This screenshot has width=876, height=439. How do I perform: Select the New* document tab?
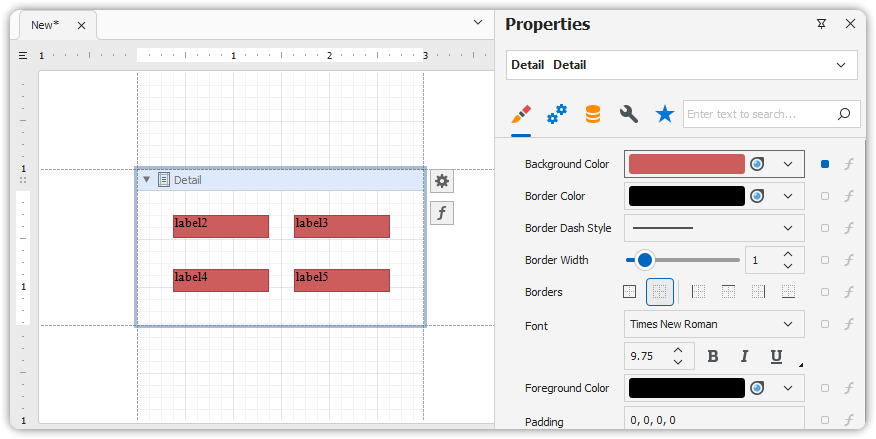[x=45, y=25]
